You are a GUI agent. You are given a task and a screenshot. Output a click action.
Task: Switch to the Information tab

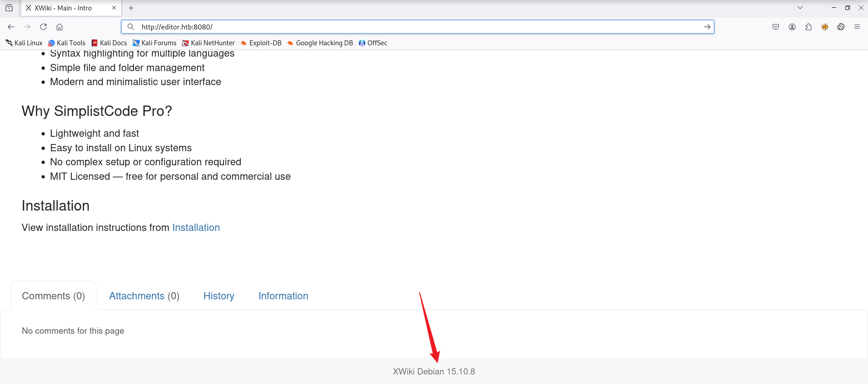283,296
